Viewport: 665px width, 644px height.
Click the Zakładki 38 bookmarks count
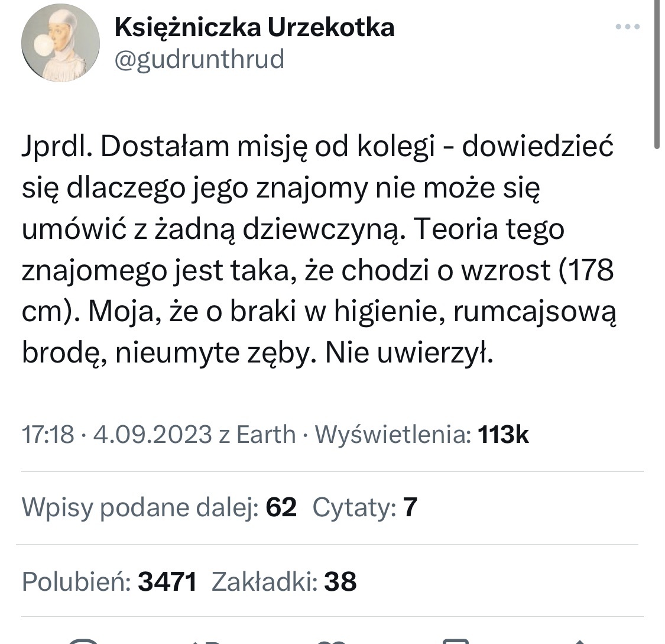pyautogui.click(x=284, y=581)
